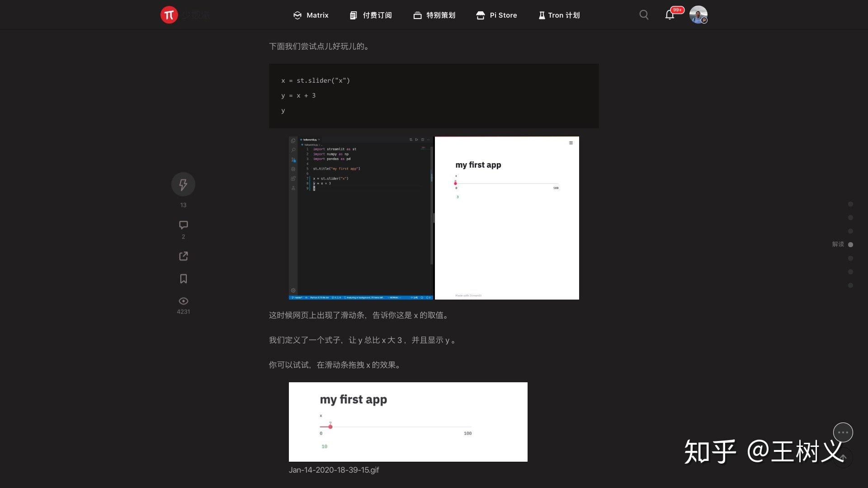Click the scroll-to-top arrow button
Screen dimensions: 868x488
(x=843, y=457)
